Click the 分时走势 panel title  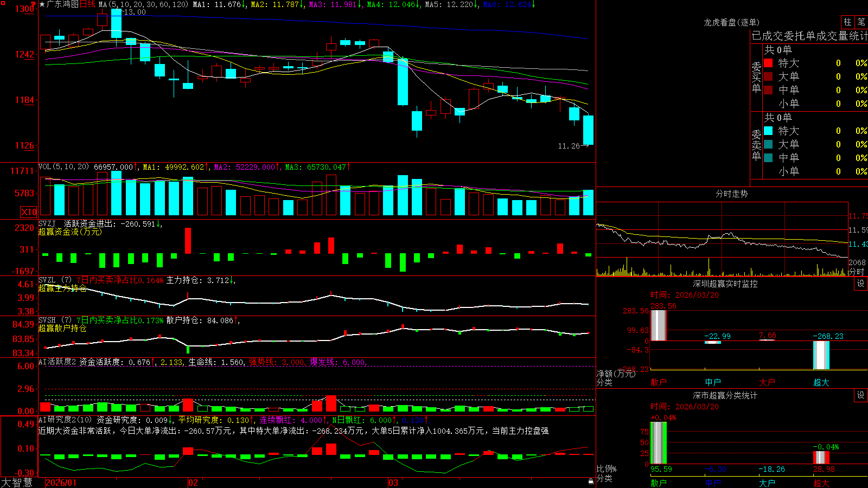click(x=731, y=194)
